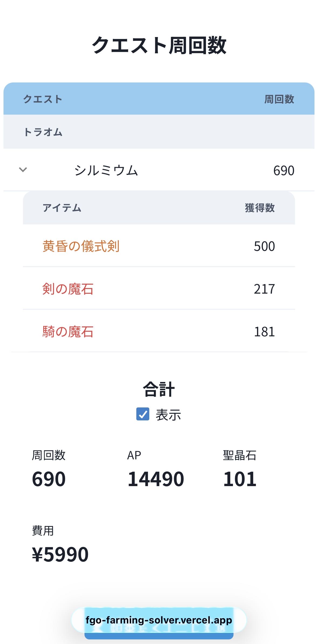Click the 獲得数 sub-table header
Image resolution: width=318 pixels, height=644 pixels.
(260, 208)
